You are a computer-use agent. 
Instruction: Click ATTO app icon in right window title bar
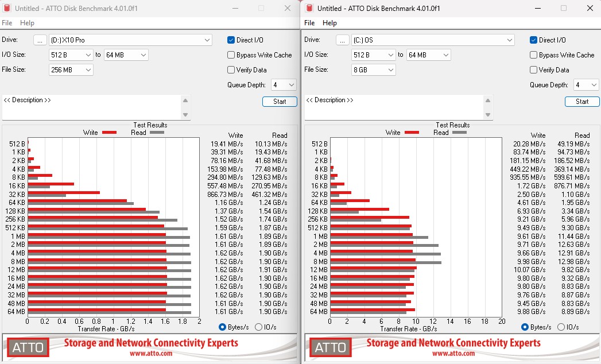309,8
